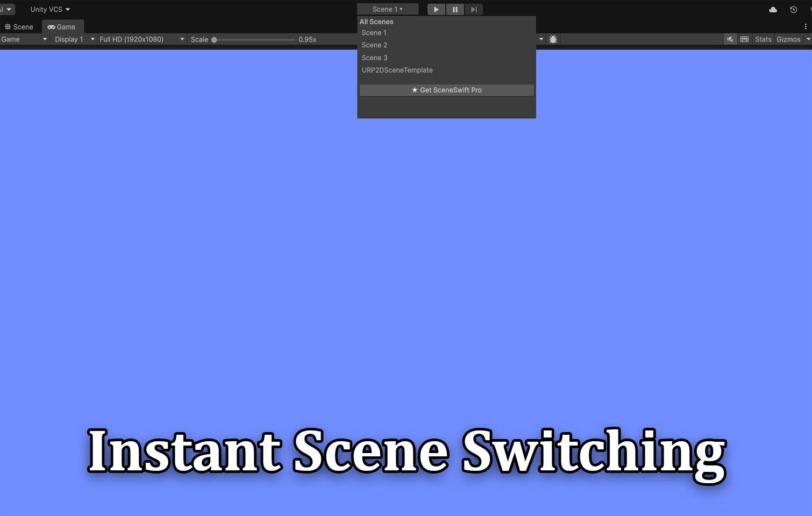Expand the Gizmos dropdown arrow
812x516 pixels.
pos(808,39)
